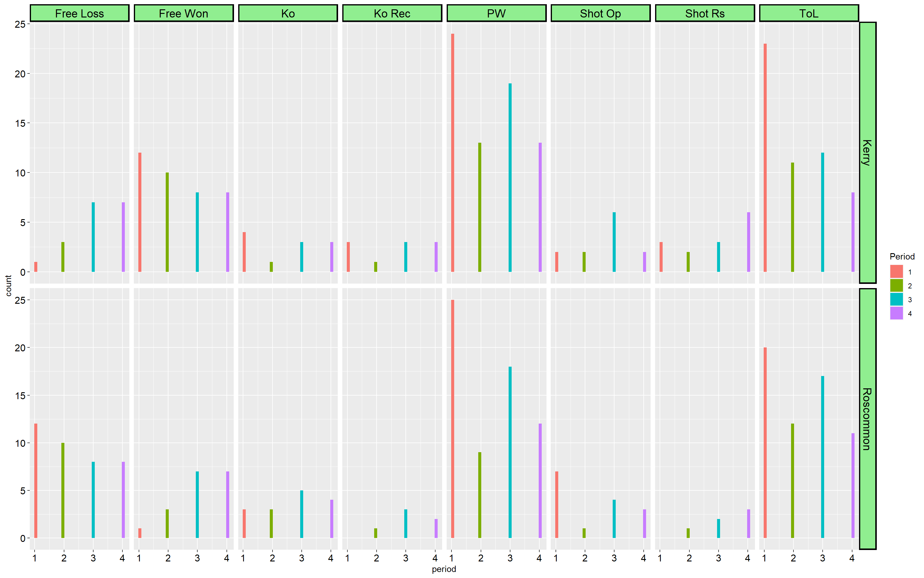
Task: Click the 20 tick label on Roscommon y-axis
Action: pos(20,348)
